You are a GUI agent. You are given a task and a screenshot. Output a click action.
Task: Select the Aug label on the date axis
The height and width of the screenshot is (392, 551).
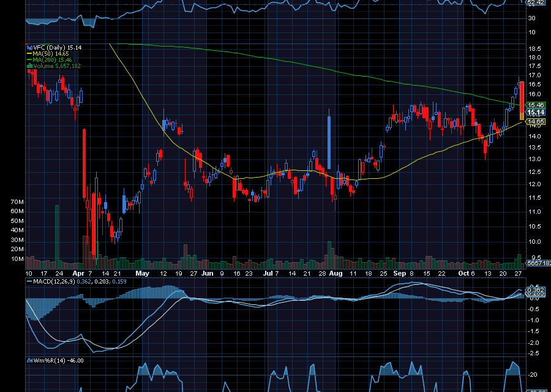point(335,274)
